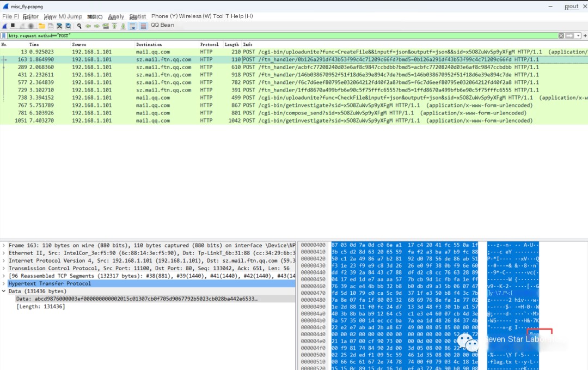
Task: Open the Statist menu
Action: [138, 16]
